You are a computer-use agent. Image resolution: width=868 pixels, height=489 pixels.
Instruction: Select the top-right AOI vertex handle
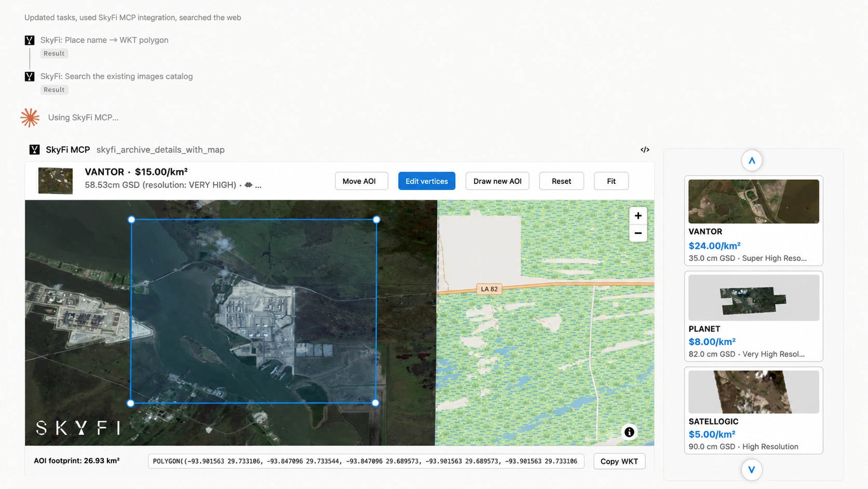click(x=376, y=220)
